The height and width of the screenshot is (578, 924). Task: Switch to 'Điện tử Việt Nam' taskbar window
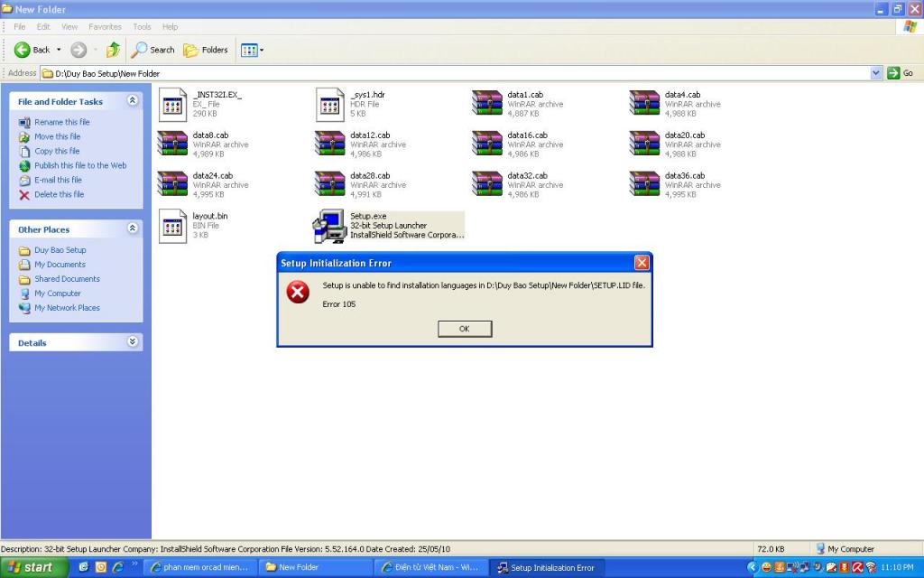430,567
